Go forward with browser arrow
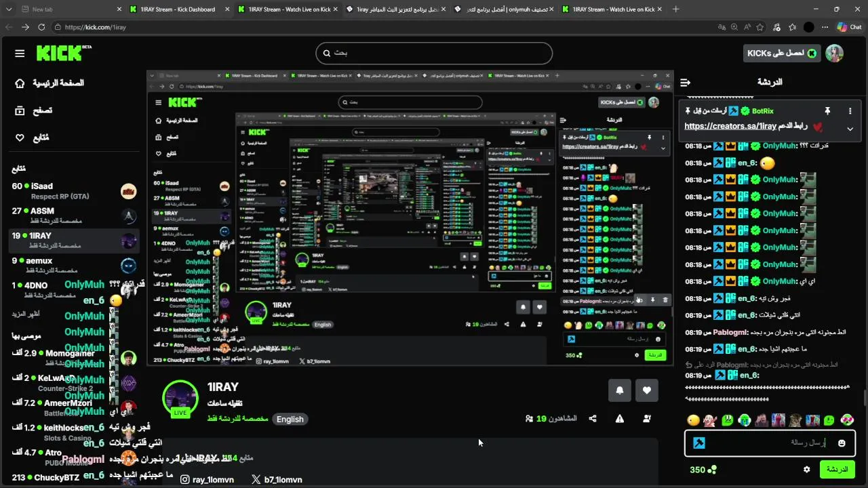The height and width of the screenshot is (488, 868). click(25, 27)
